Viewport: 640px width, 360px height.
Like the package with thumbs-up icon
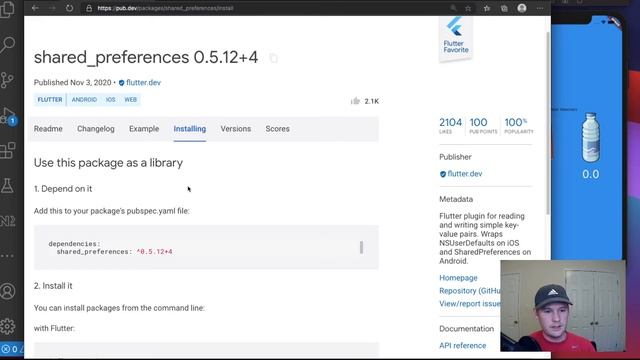(x=356, y=101)
